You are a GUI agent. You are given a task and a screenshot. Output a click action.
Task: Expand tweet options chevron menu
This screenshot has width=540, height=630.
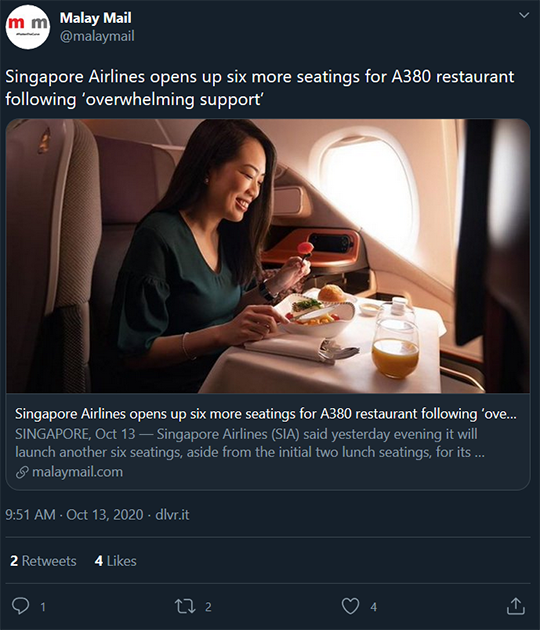(524, 15)
